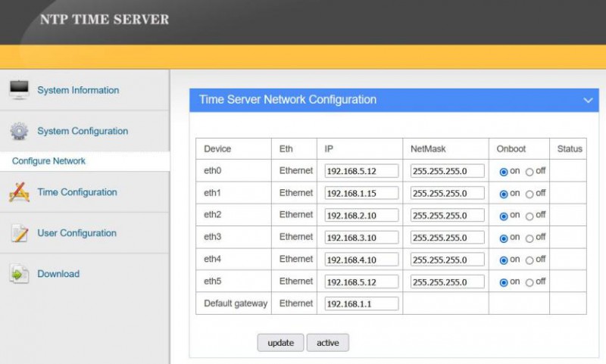Click the Status column header
Image resolution: width=606 pixels, height=364 pixels.
[x=570, y=149]
